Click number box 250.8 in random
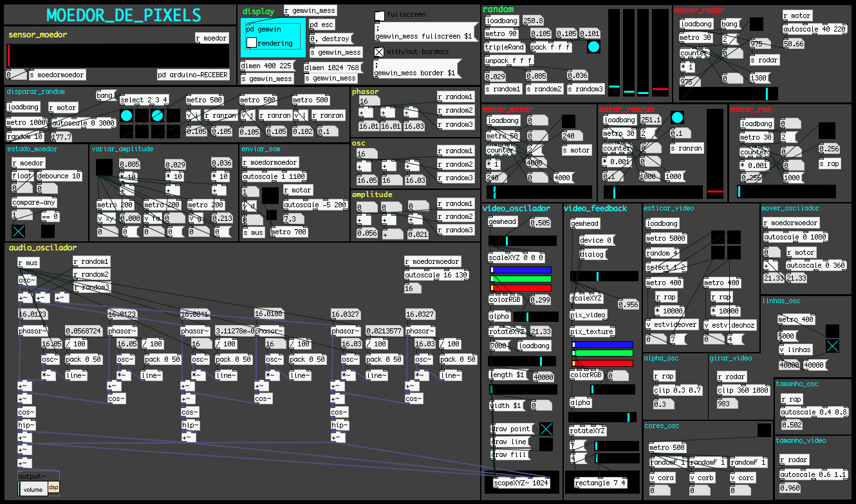The width and height of the screenshot is (856, 504). [534, 21]
